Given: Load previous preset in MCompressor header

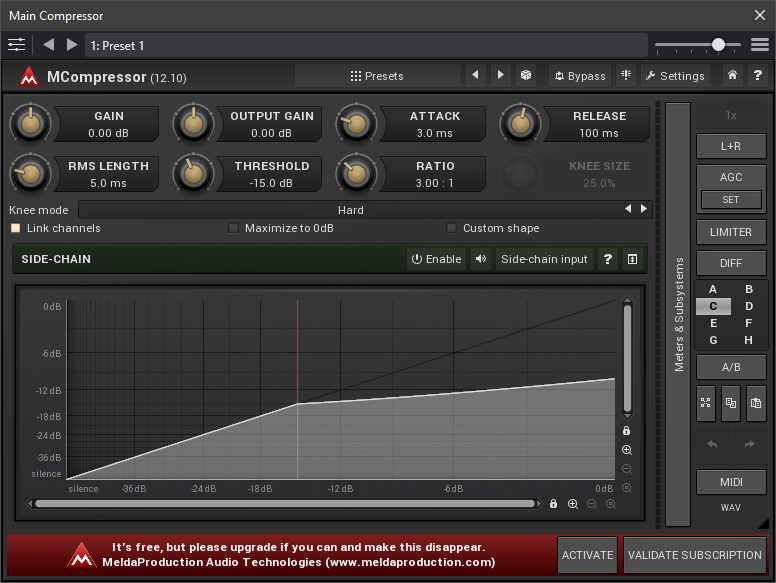Looking at the screenshot, I should click(x=476, y=75).
